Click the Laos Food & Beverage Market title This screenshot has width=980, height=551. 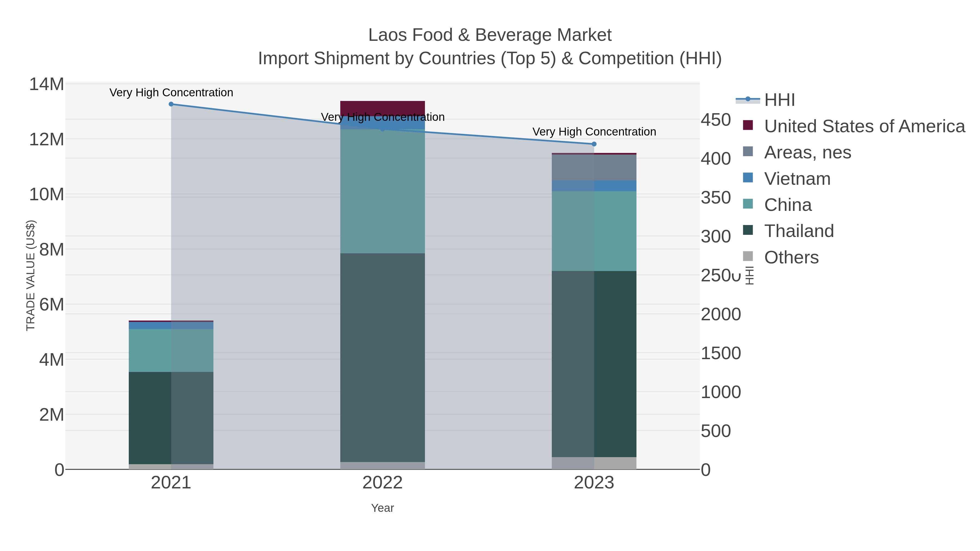click(x=490, y=35)
